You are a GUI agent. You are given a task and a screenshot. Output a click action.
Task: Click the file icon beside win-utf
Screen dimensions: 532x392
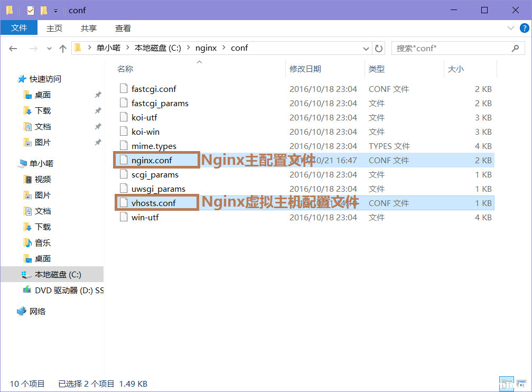pyautogui.click(x=124, y=217)
